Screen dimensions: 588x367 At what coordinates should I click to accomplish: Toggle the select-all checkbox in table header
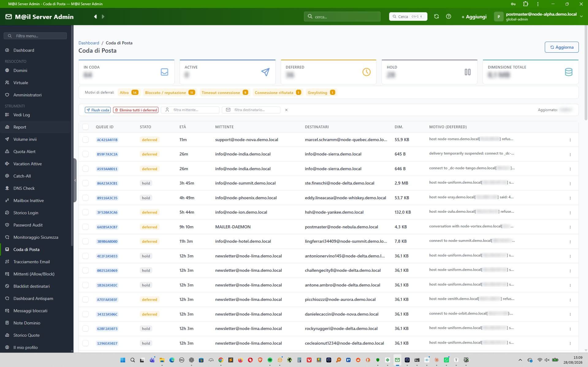85,127
